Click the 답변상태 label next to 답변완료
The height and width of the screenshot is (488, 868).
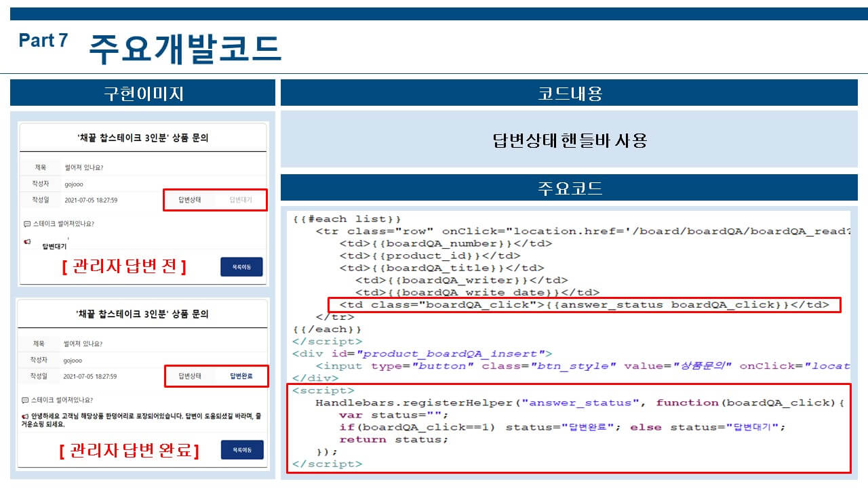tap(191, 375)
